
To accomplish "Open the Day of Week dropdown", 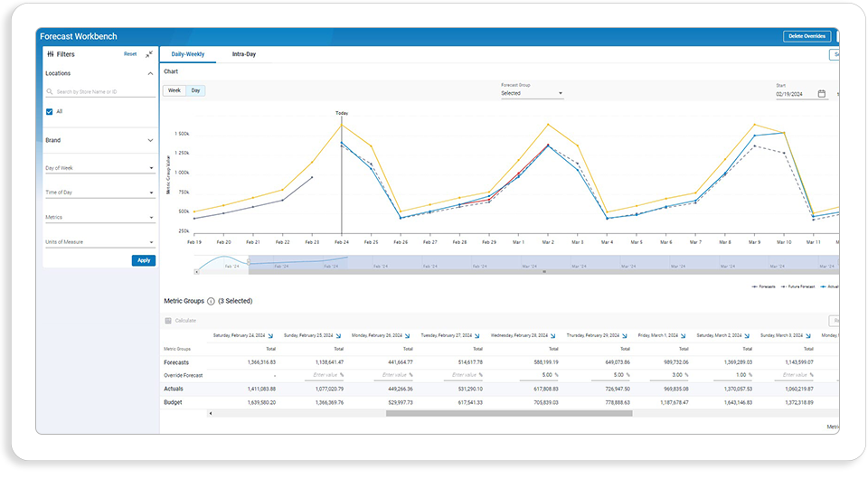I will [x=99, y=168].
